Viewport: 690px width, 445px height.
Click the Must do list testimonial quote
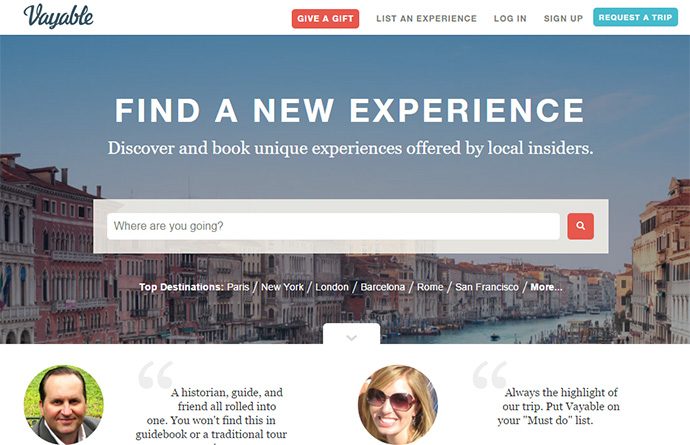point(559,406)
